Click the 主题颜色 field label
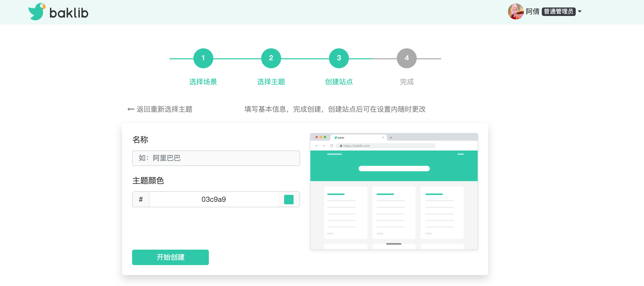Image resolution: width=644 pixels, height=286 pixels. [148, 181]
